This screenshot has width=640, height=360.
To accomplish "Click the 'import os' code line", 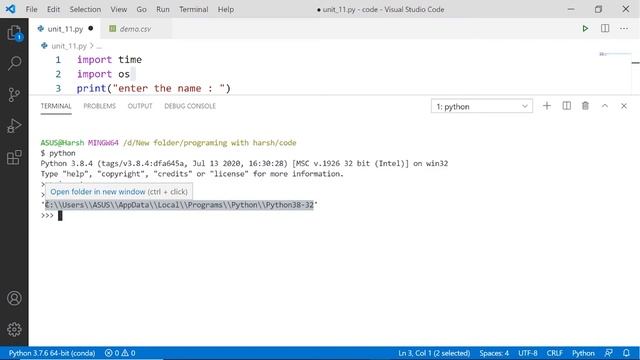I will click(x=103, y=74).
